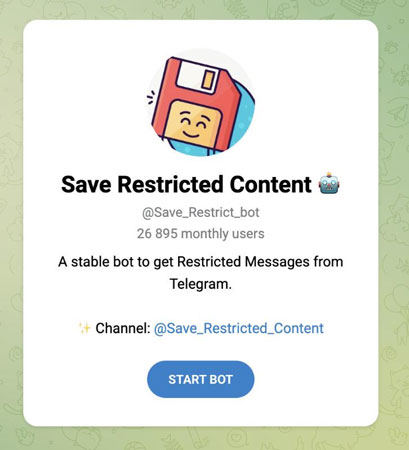
Task: Click the orange slot on the floppy disk
Action: 208,79
